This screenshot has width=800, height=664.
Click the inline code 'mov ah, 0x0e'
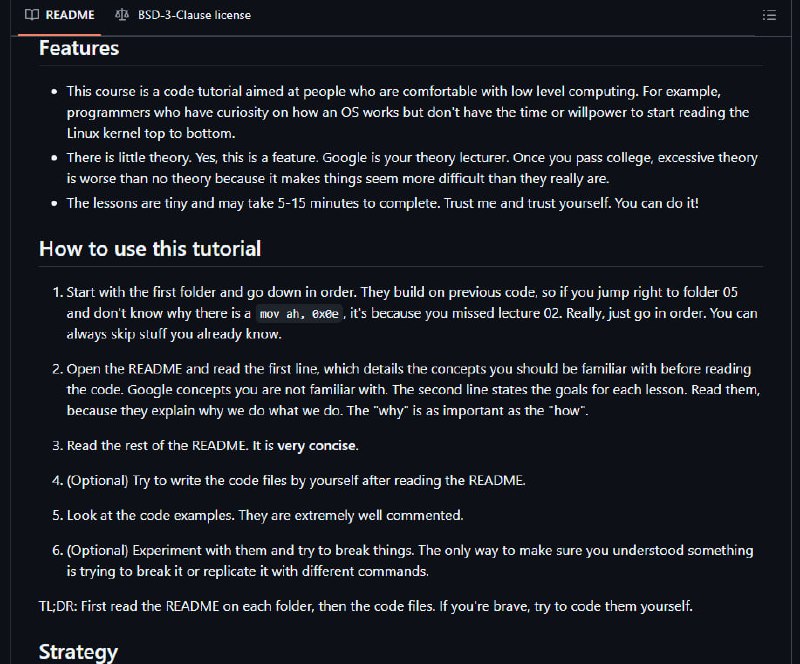[x=299, y=313]
